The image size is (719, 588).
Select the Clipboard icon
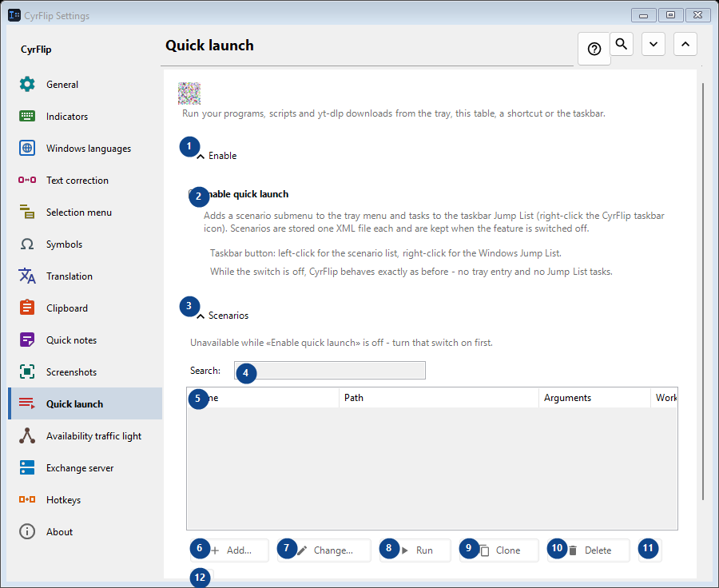pos(27,308)
